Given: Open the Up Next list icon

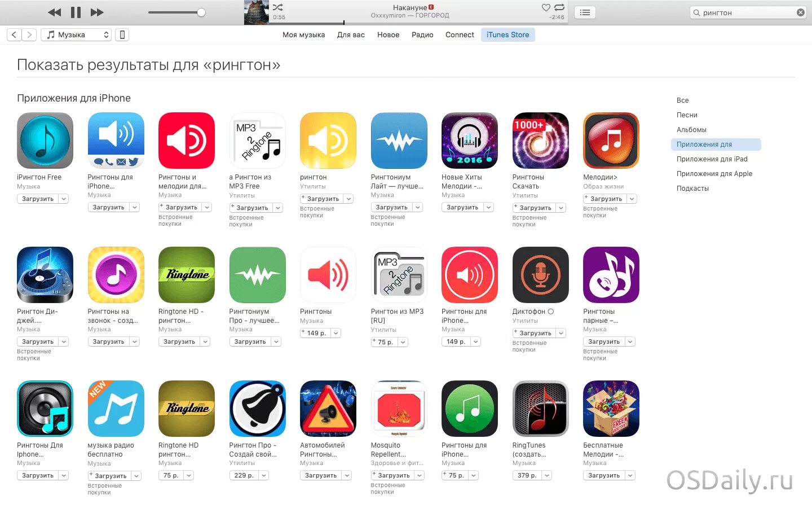Looking at the screenshot, I should (x=585, y=12).
